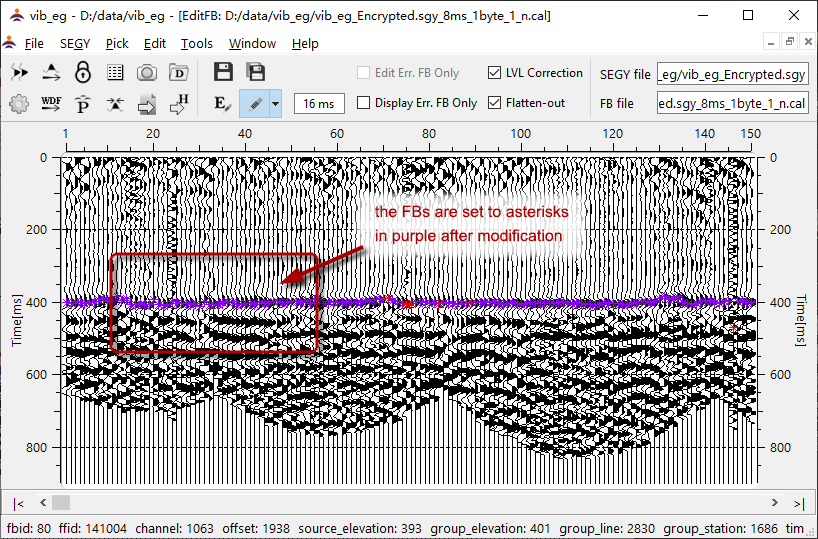This screenshot has width=818, height=539.
Task: Jump to last record with >| button
Action: click(x=799, y=504)
